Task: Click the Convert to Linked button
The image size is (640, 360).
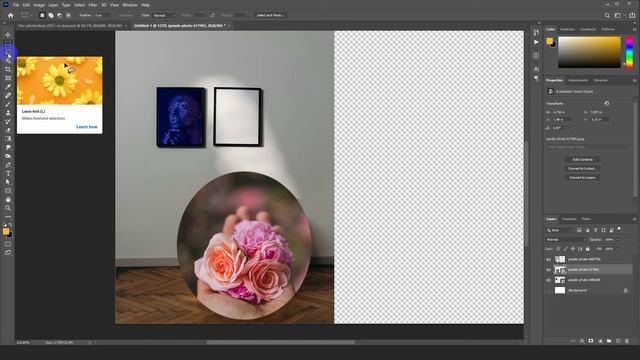Action: tap(582, 169)
